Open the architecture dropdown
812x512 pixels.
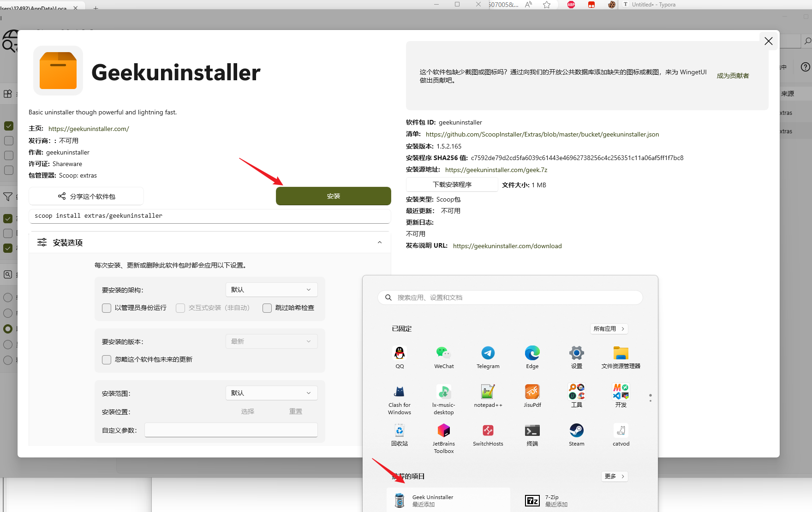[271, 290]
